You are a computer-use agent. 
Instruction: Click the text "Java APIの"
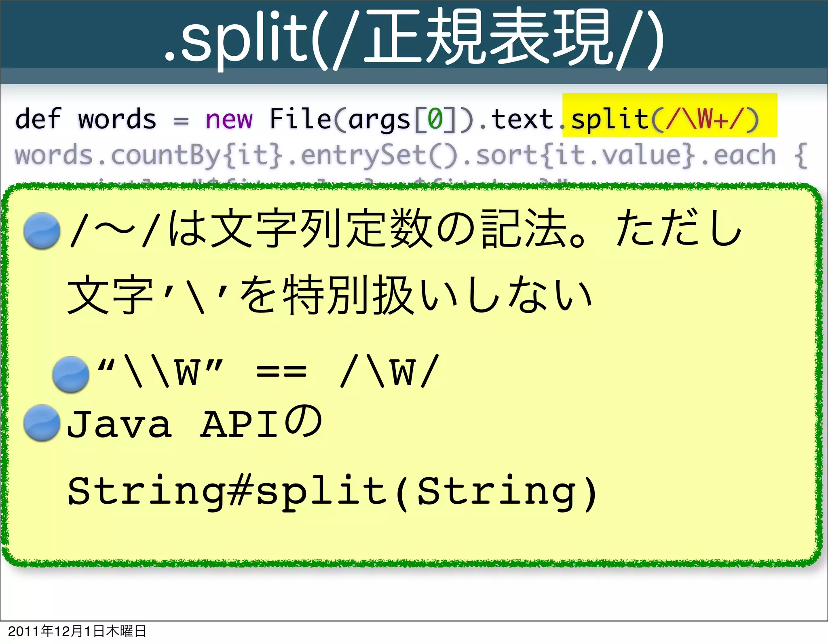click(x=194, y=422)
